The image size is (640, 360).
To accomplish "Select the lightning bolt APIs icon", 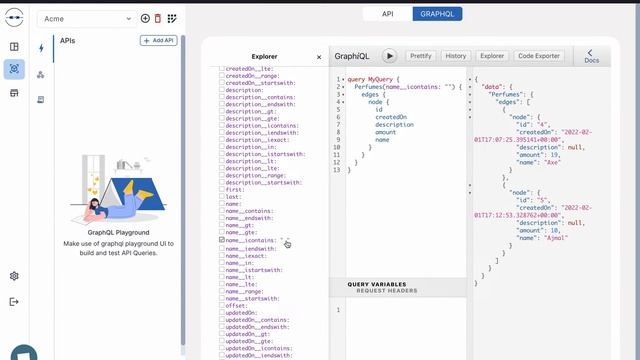I will tap(41, 48).
